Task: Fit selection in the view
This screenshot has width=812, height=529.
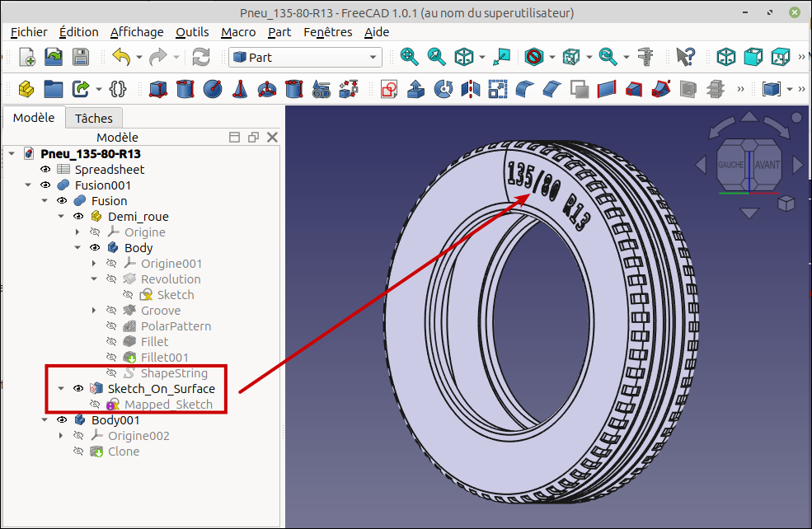Action: click(436, 57)
